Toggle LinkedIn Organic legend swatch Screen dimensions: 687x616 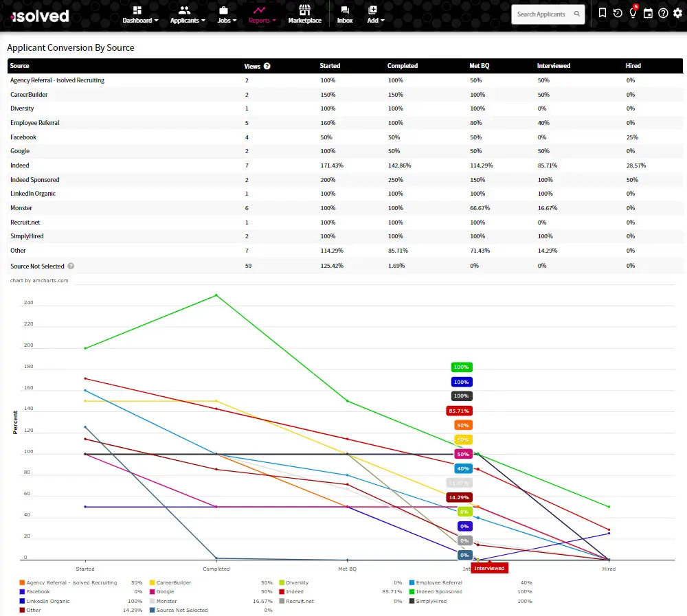(x=22, y=601)
